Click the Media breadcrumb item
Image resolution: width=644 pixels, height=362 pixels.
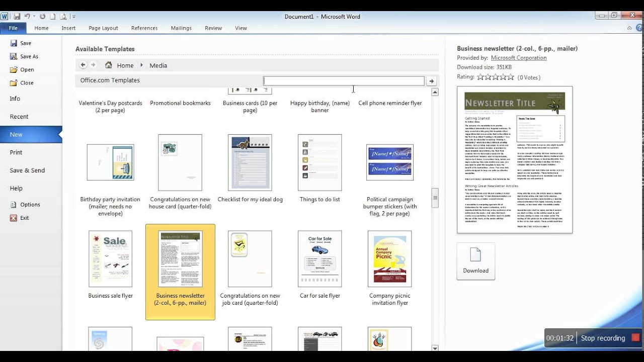click(158, 65)
